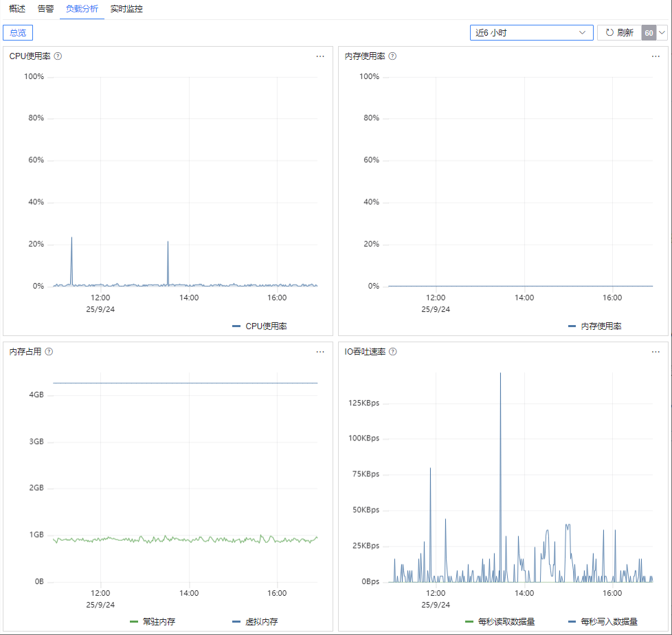Image resolution: width=672 pixels, height=635 pixels.
Task: Toggle the 虚拟内存 legend series
Action: [x=255, y=622]
